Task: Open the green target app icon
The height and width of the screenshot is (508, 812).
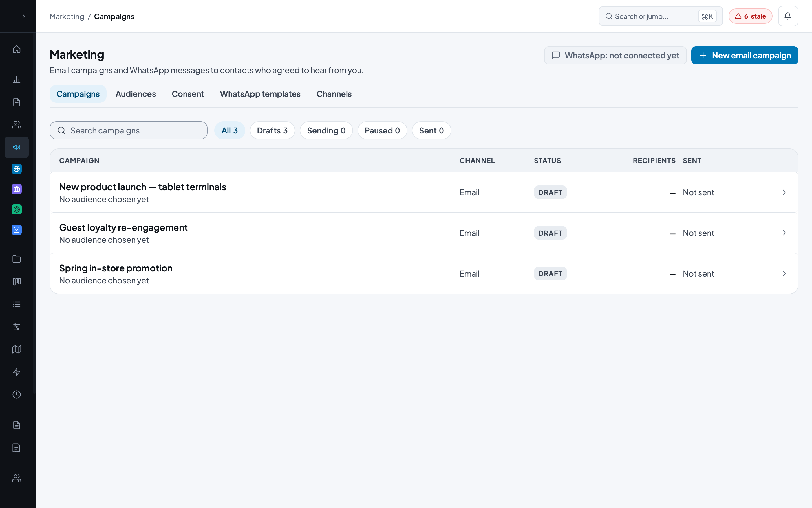Action: tap(16, 209)
